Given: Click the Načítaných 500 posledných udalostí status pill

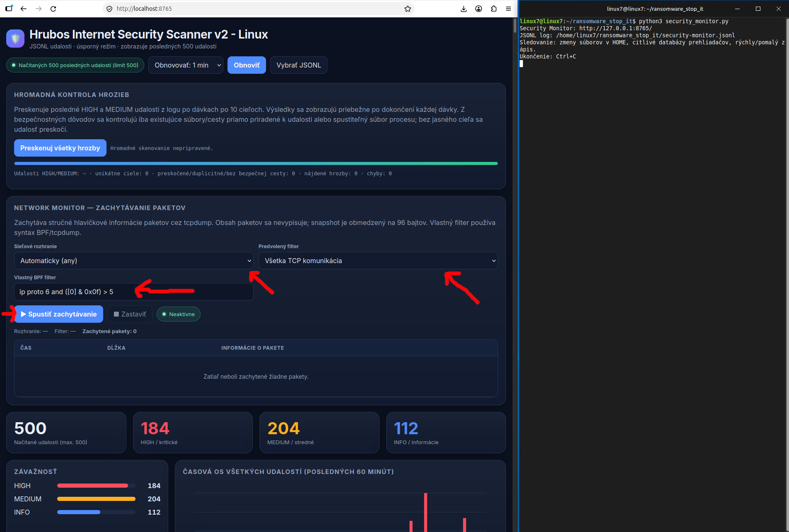Looking at the screenshot, I should [75, 65].
